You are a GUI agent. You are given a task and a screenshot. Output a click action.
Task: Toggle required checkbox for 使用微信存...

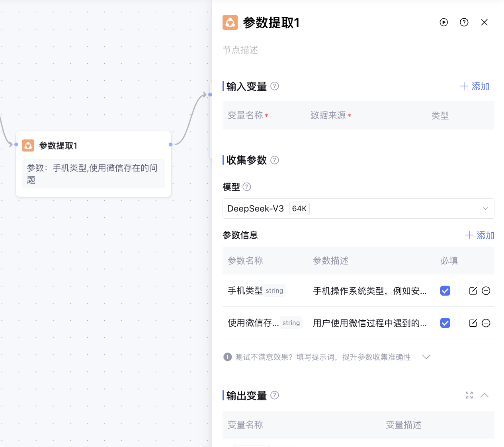point(445,323)
